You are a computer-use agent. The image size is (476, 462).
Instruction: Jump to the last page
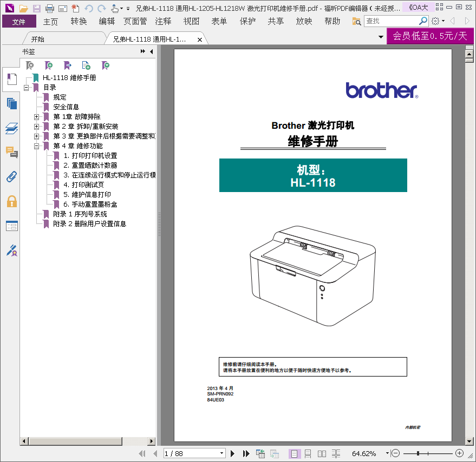tap(246, 453)
